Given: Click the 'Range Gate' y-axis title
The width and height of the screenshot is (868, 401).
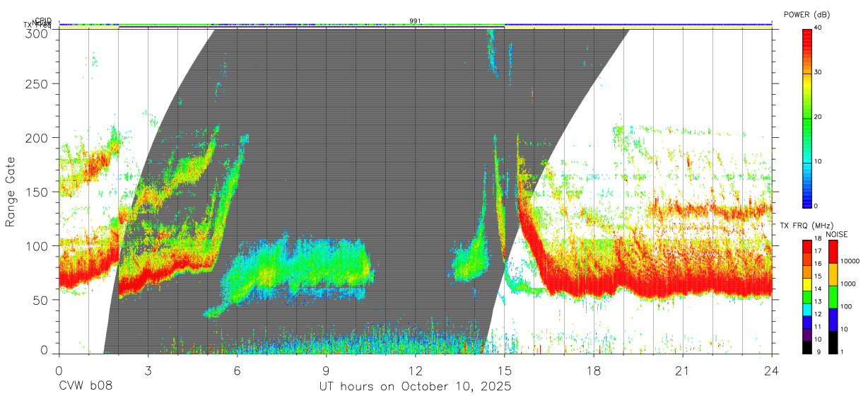Looking at the screenshot, I should (x=11, y=192).
